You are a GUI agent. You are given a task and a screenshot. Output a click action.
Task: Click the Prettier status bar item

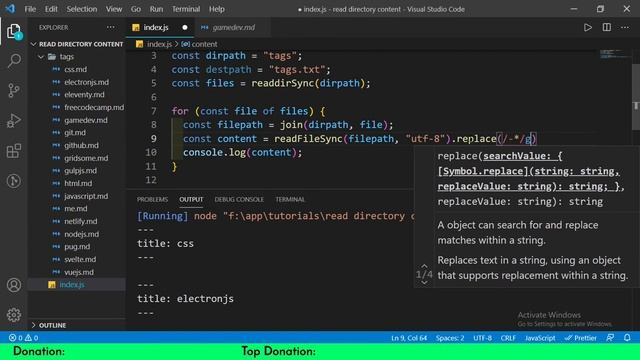pos(580,338)
